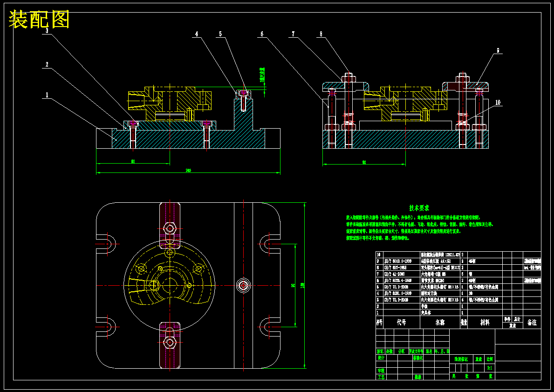The image size is (554, 392).
Task: Click the round tool-setting block in plan view
Action: [x=243, y=285]
